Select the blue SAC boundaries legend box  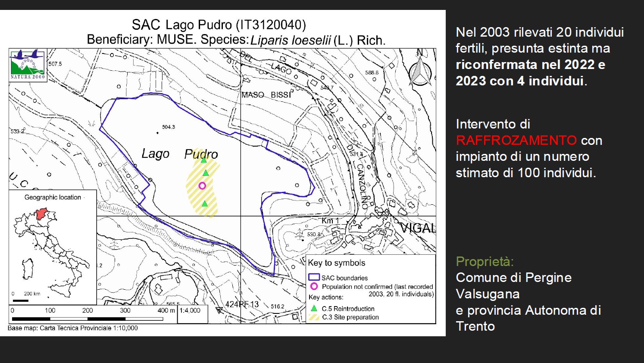point(314,277)
